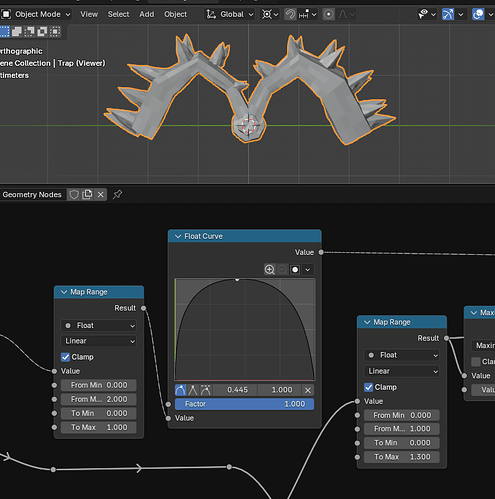Open the pivot point dropdown arrow

click(276, 14)
